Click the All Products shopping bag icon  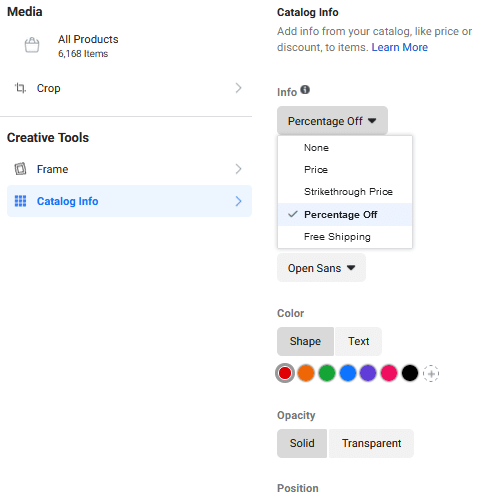click(32, 45)
